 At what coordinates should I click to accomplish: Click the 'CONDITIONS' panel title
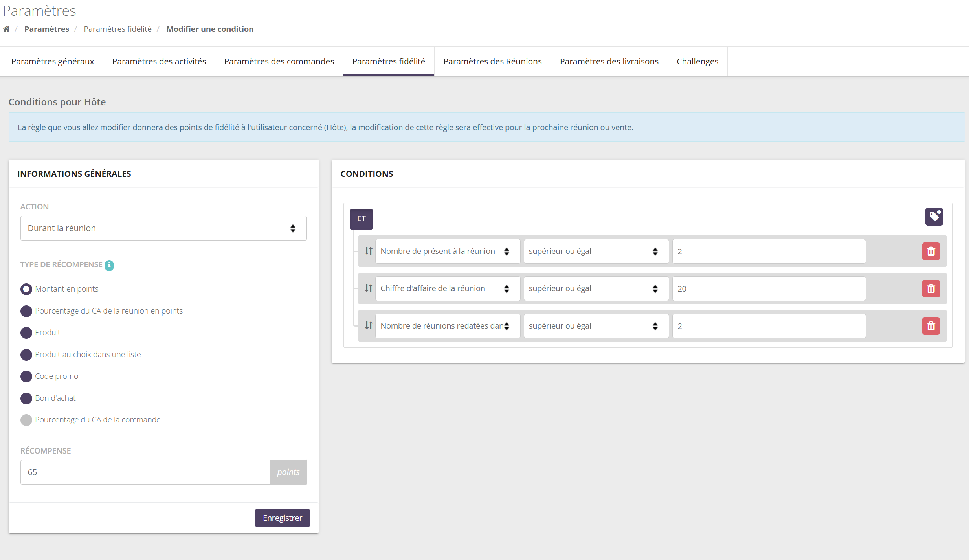point(367,174)
